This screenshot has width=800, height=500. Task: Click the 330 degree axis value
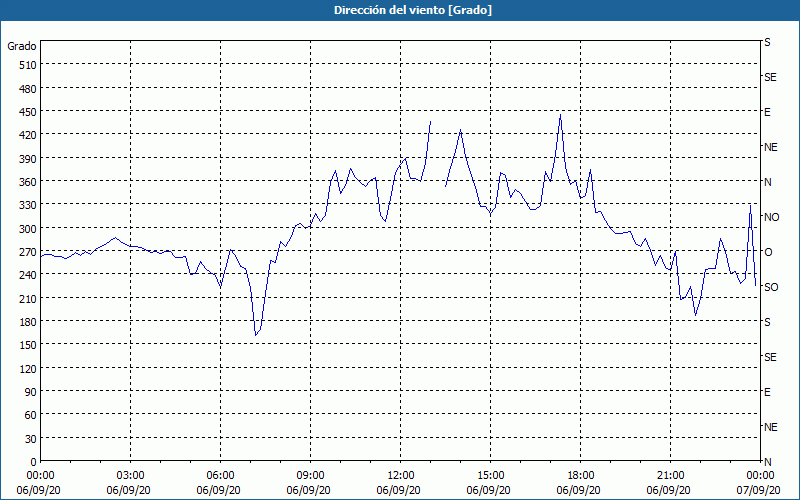pos(28,205)
